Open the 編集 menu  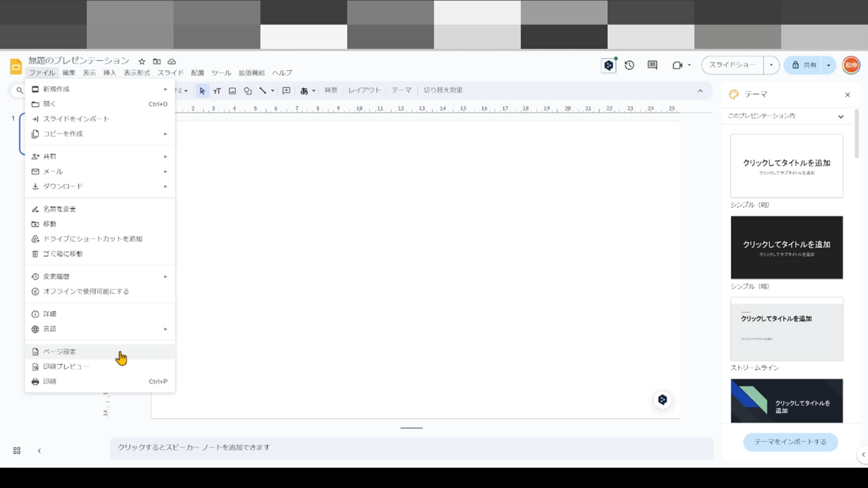coord(69,73)
